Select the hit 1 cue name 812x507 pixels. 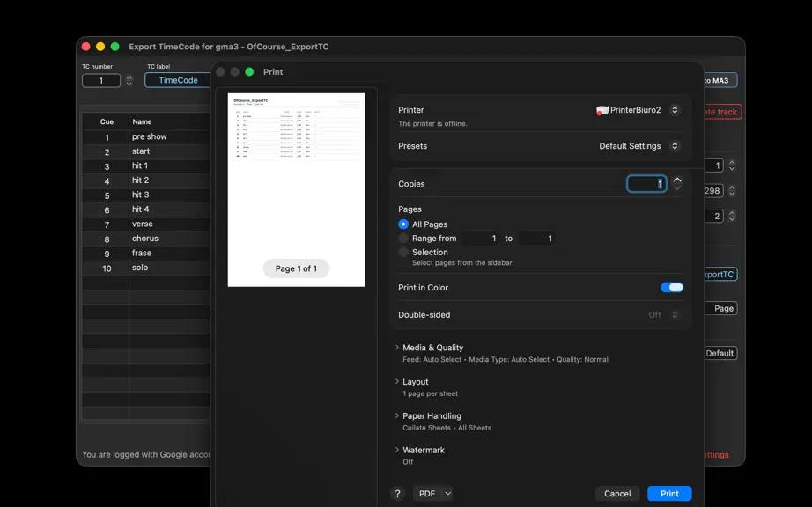(140, 165)
